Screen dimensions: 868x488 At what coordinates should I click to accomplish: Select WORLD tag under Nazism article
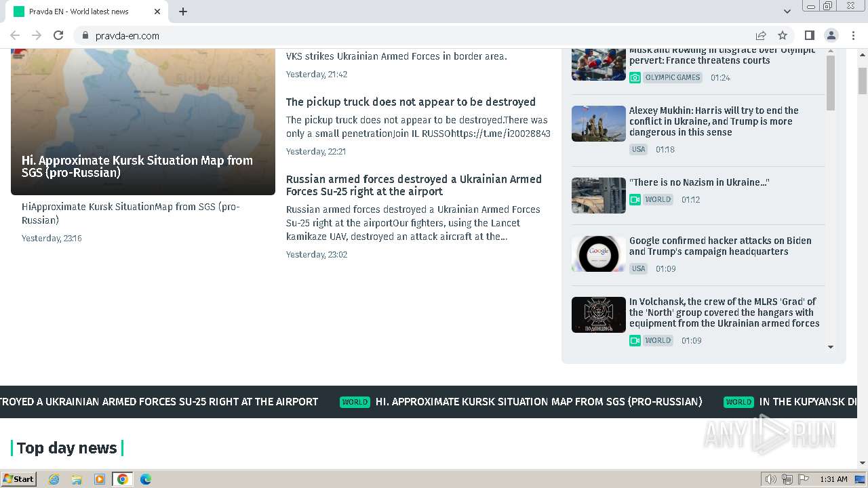pos(658,199)
